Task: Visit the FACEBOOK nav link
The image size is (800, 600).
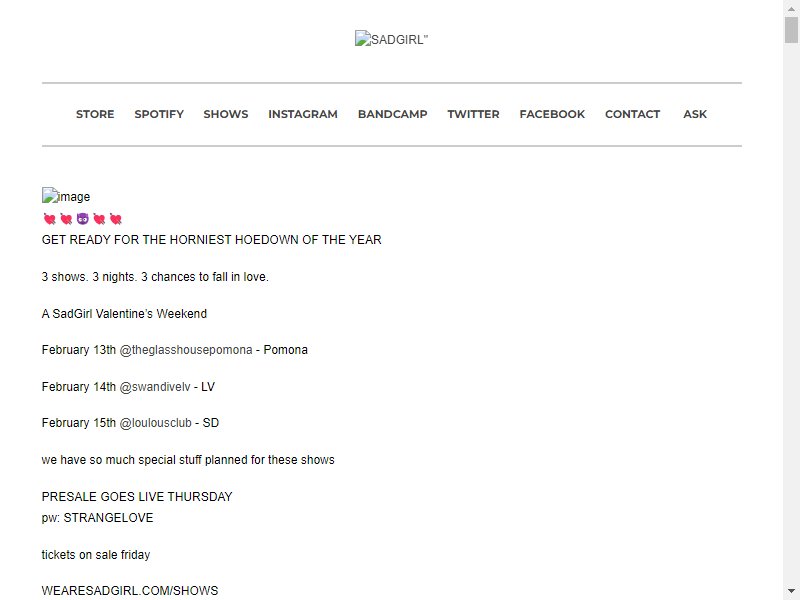Action: (x=552, y=114)
